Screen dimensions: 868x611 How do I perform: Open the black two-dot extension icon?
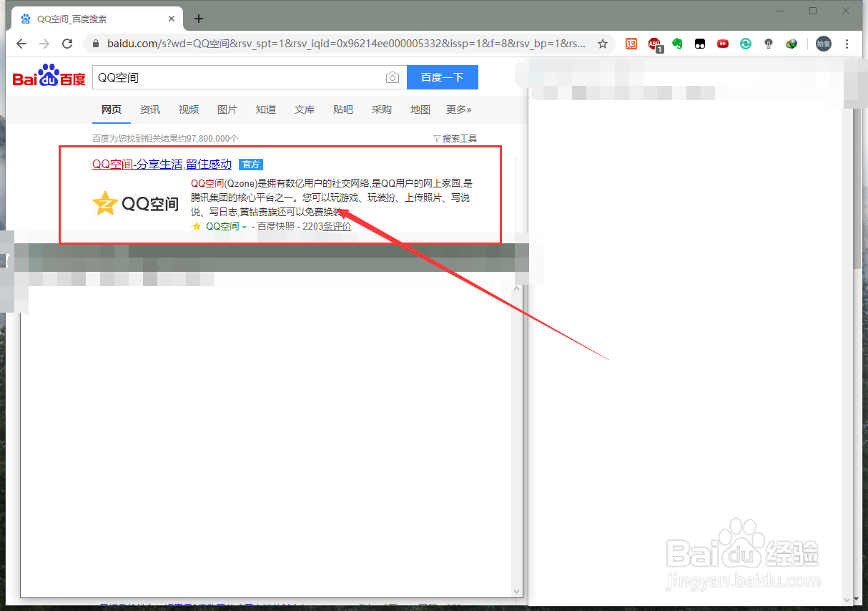coord(700,44)
